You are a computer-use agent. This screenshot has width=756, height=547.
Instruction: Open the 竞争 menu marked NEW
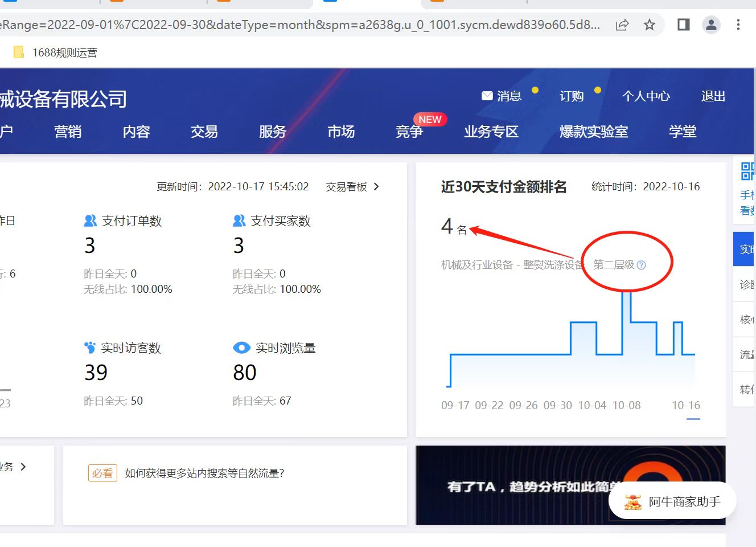pos(409,132)
